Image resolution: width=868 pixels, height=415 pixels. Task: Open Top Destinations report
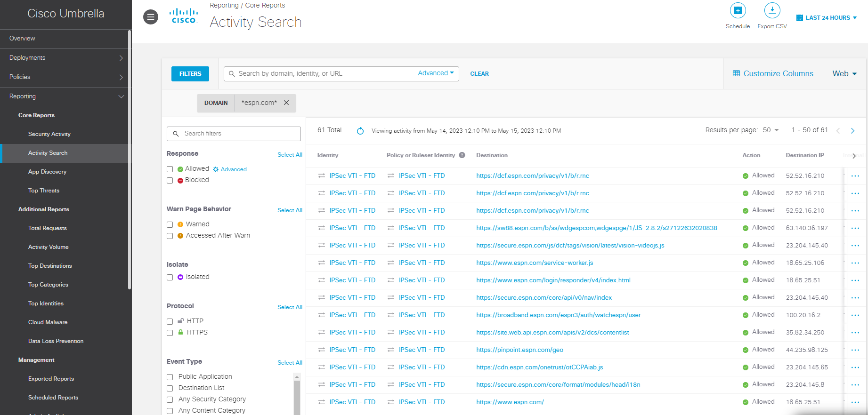coord(50,266)
